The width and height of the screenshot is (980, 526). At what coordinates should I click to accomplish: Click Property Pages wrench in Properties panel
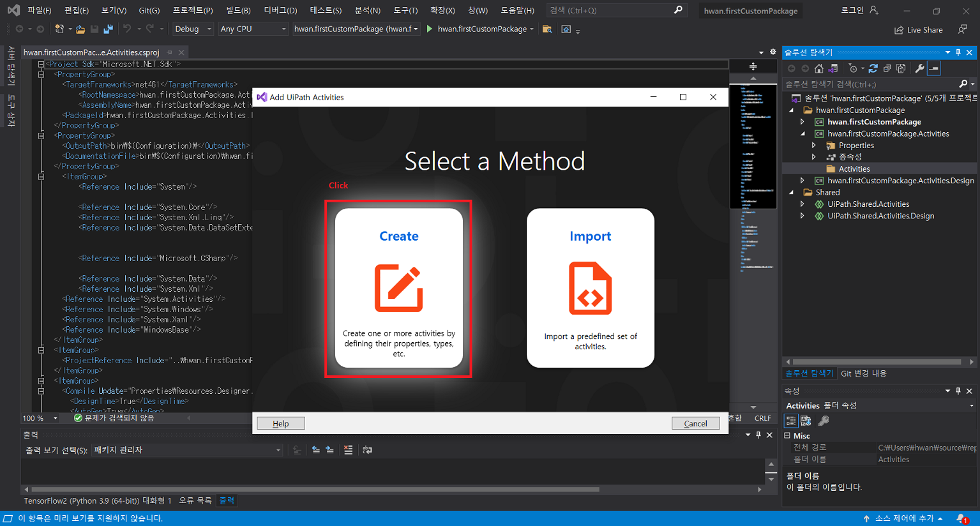tap(824, 421)
